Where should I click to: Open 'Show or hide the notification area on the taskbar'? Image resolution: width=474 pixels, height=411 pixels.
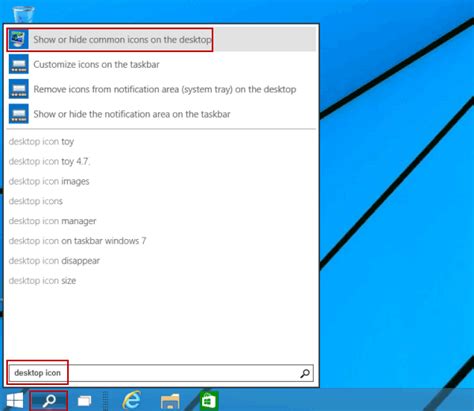(x=161, y=114)
